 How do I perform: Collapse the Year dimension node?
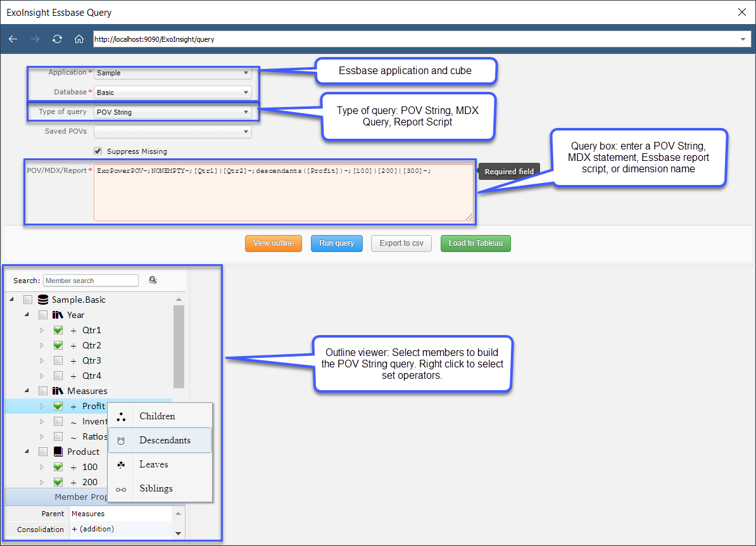[27, 314]
